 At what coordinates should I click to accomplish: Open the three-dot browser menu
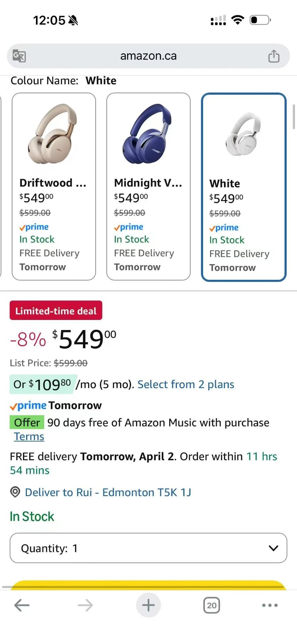pyautogui.click(x=270, y=605)
